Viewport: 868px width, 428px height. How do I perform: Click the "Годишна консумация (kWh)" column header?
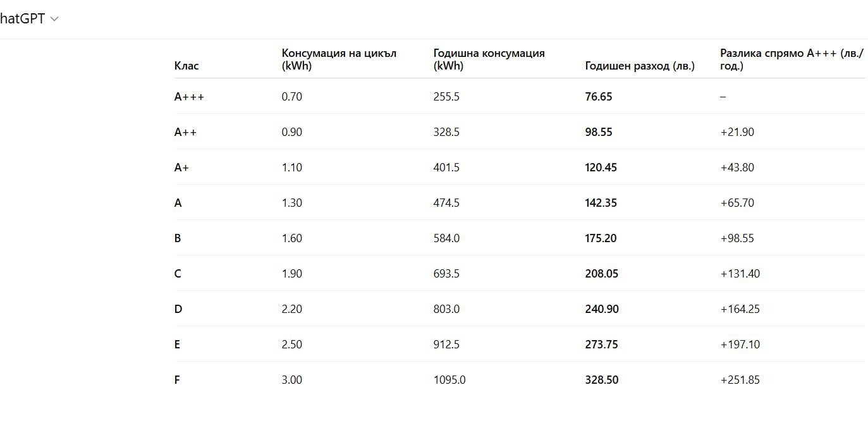489,59
